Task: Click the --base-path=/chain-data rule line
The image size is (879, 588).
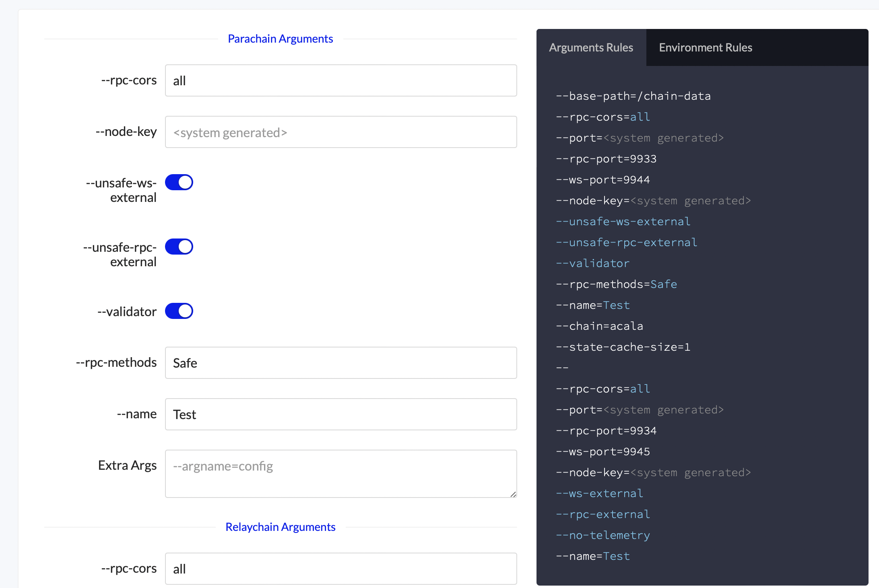Action: tap(633, 96)
